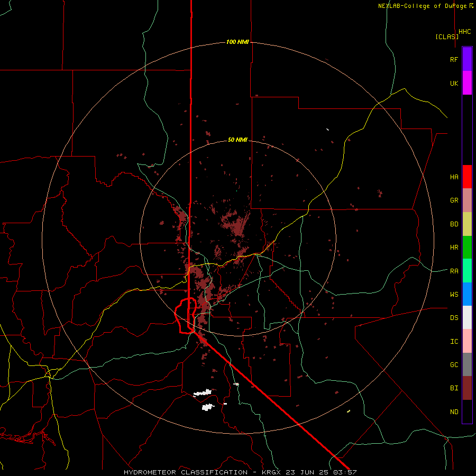The height and width of the screenshot is (476, 476).
Task: Click the RA legend label
Action: (x=454, y=271)
